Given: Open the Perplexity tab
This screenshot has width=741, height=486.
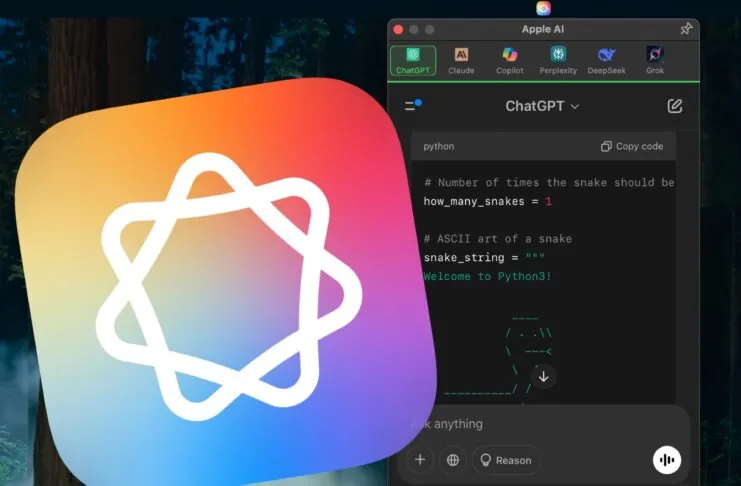Looking at the screenshot, I should (558, 61).
